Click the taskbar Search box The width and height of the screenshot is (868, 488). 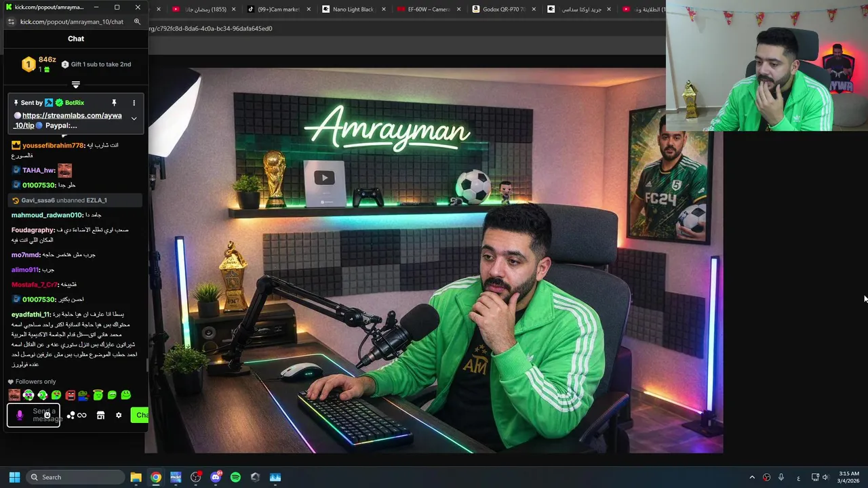click(x=75, y=477)
